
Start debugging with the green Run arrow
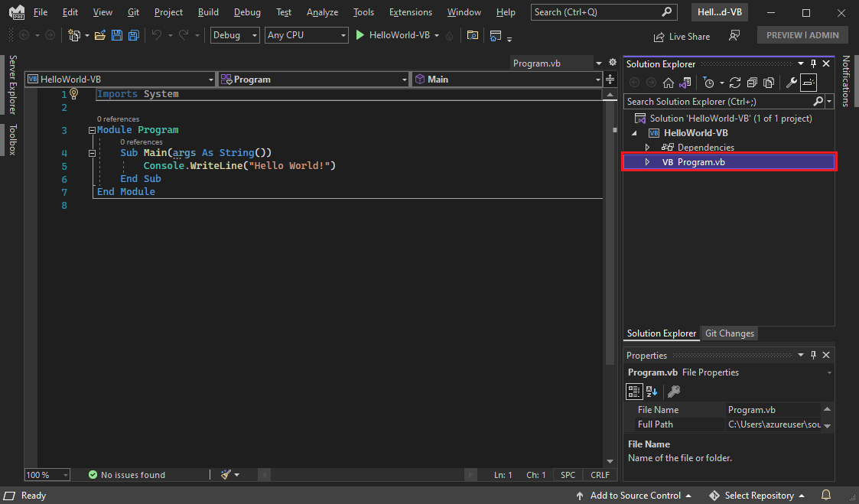(360, 35)
